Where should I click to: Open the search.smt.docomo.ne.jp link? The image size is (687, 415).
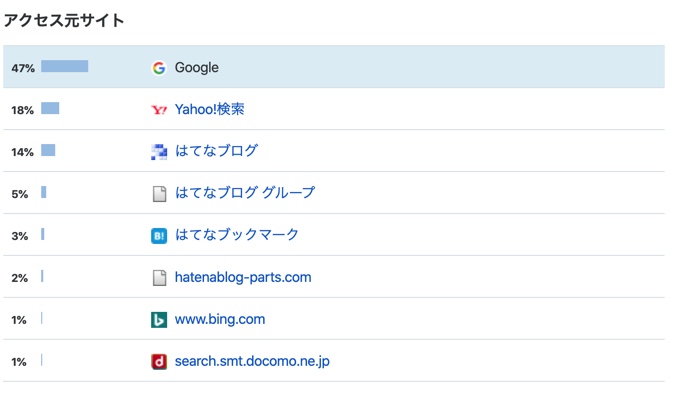tap(252, 361)
